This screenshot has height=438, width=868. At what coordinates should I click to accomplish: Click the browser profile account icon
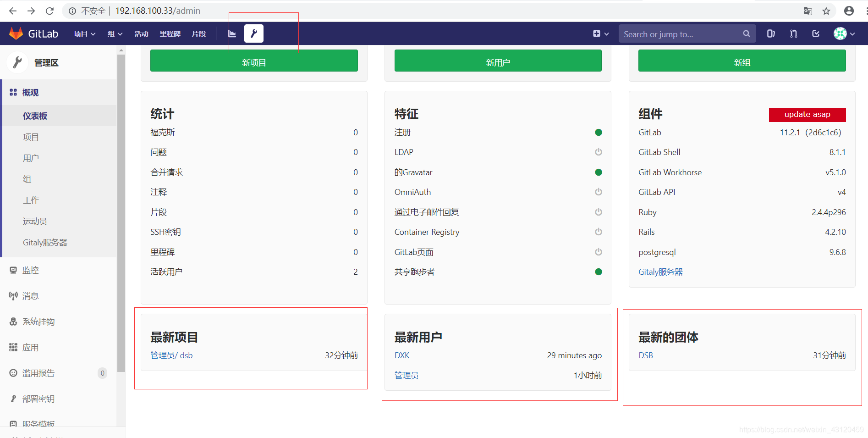click(849, 11)
